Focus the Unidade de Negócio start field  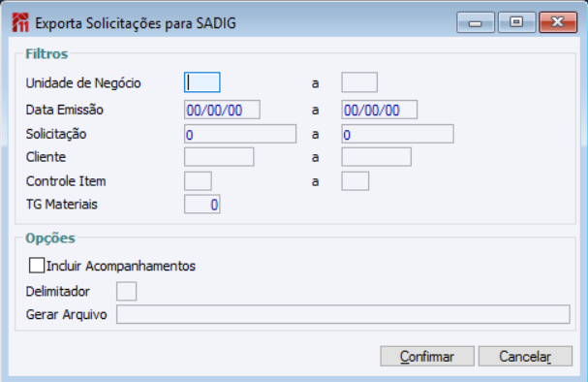[202, 82]
